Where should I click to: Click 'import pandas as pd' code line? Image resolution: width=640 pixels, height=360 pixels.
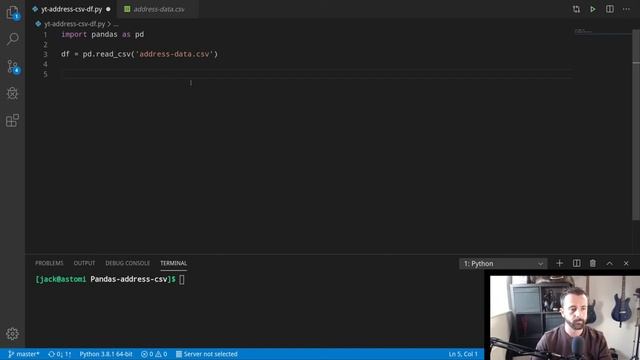tap(102, 34)
